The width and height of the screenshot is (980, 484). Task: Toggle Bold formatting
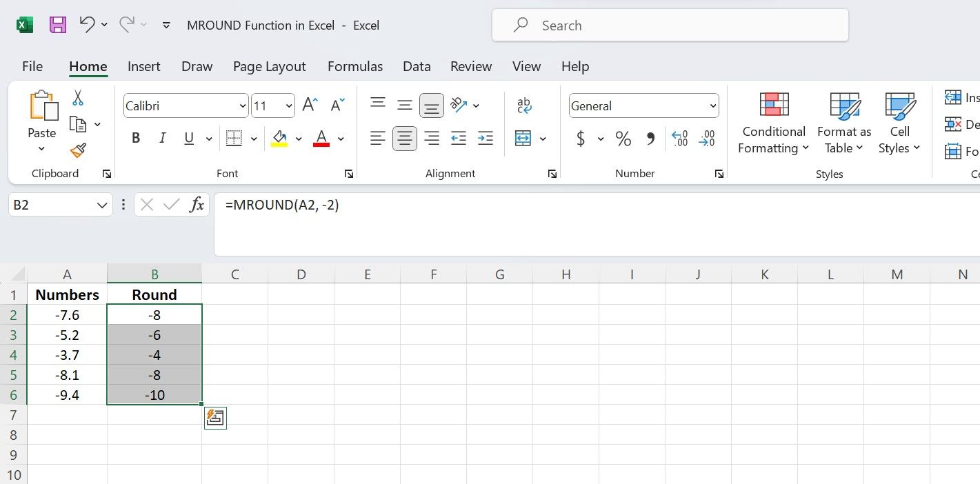(x=136, y=139)
